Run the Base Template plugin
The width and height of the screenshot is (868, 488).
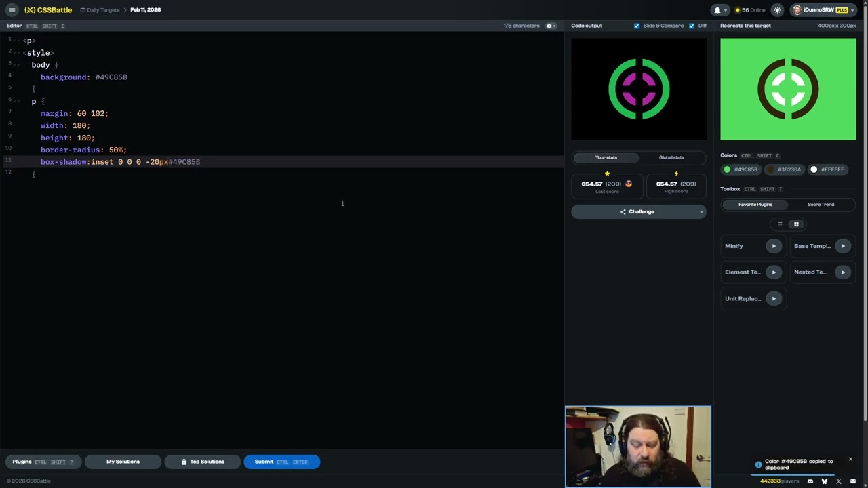coord(842,246)
